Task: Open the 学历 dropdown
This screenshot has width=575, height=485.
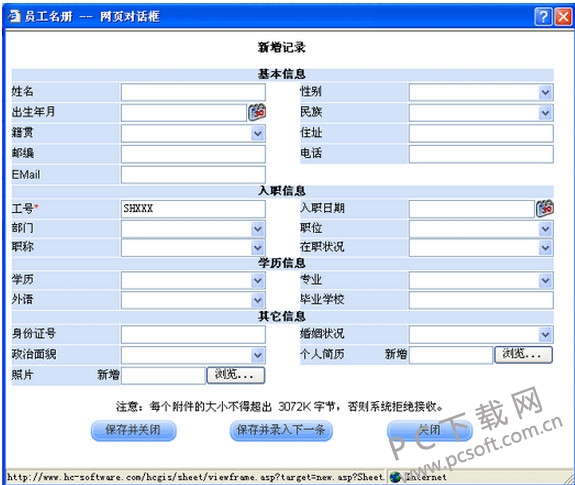Action: coord(258,281)
